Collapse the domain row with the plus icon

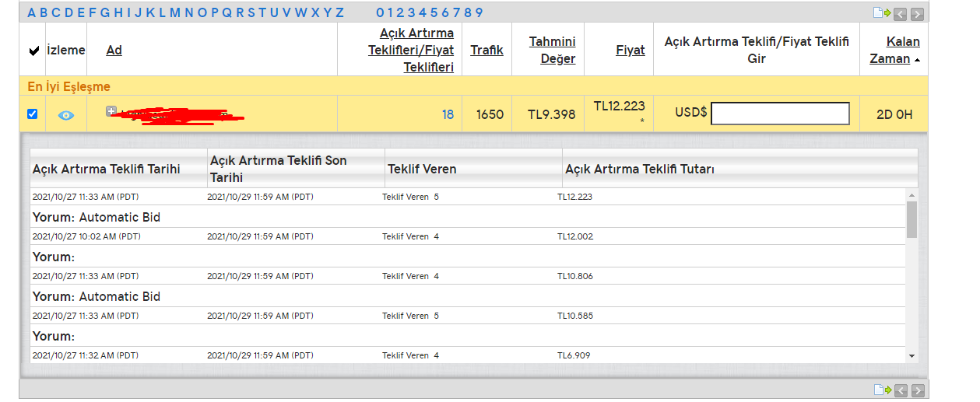[x=111, y=111]
